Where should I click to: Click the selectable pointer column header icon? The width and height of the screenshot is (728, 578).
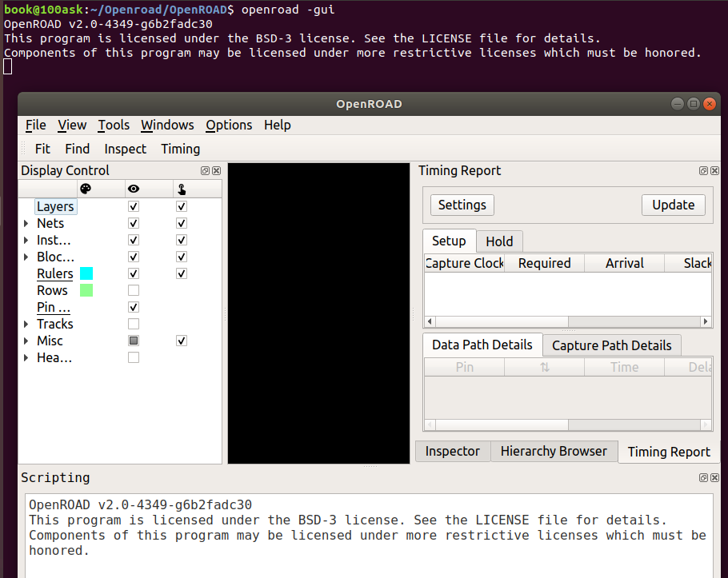pos(182,189)
